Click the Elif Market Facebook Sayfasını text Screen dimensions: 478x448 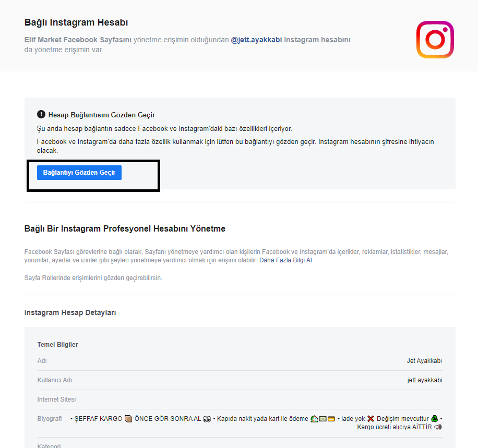[x=78, y=40]
